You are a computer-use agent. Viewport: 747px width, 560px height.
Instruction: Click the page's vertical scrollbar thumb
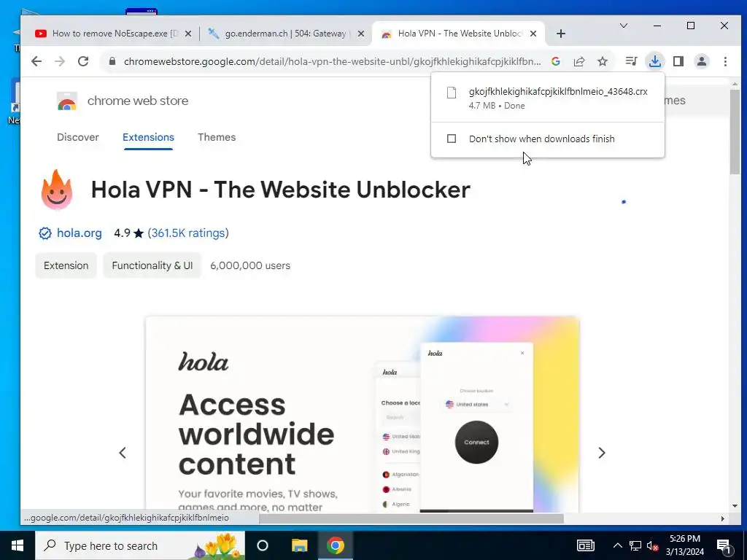(x=735, y=131)
